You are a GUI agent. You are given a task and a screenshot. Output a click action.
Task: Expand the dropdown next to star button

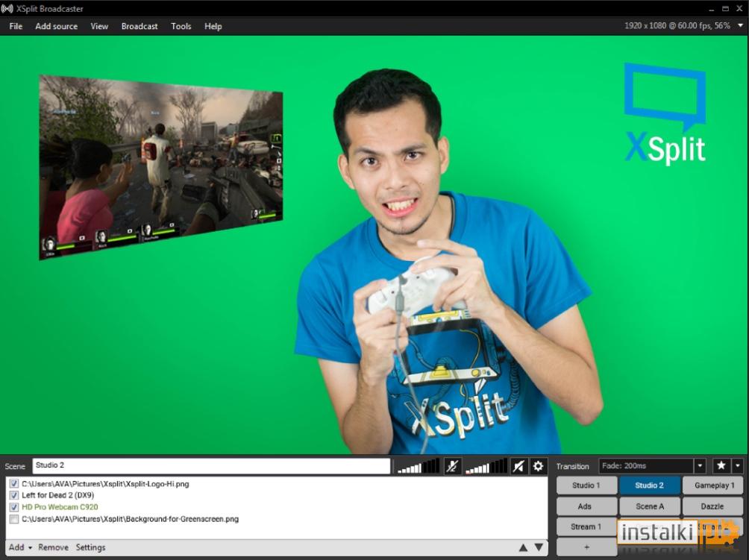[738, 465]
